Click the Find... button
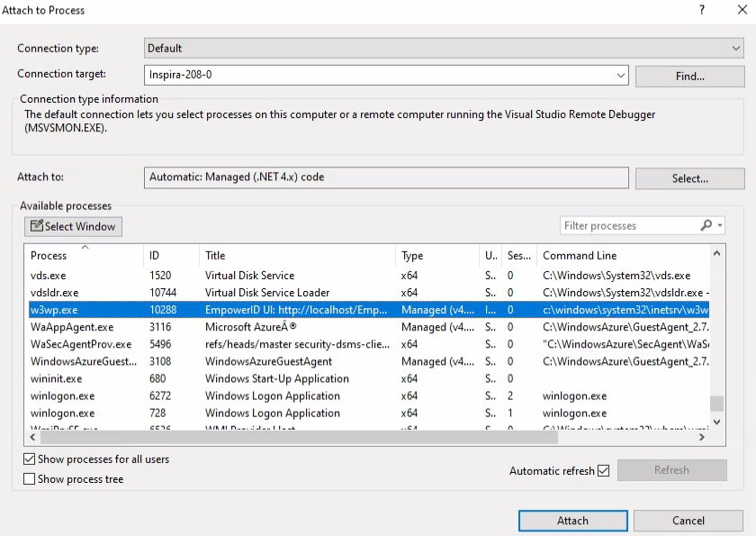The height and width of the screenshot is (536, 756). point(690,77)
